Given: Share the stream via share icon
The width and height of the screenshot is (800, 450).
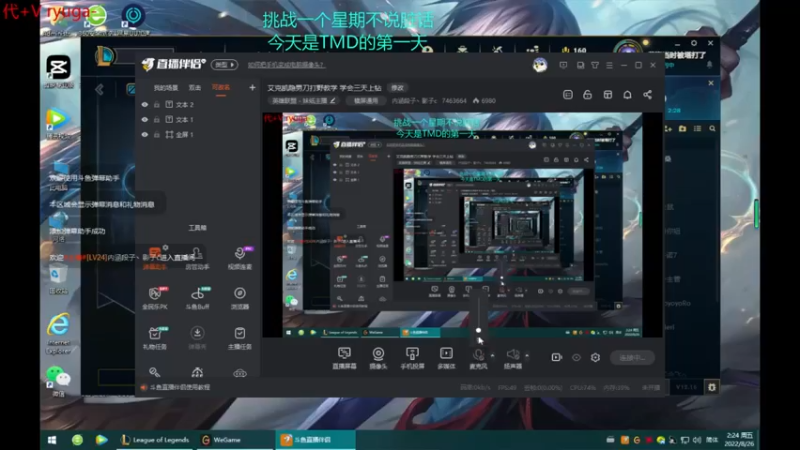Looking at the screenshot, I should point(647,95).
